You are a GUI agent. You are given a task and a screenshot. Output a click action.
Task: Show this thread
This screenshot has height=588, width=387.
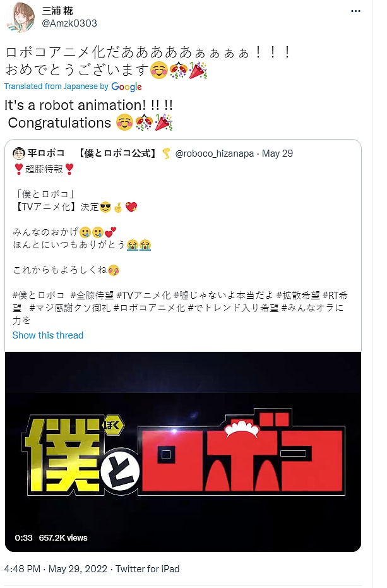47,335
